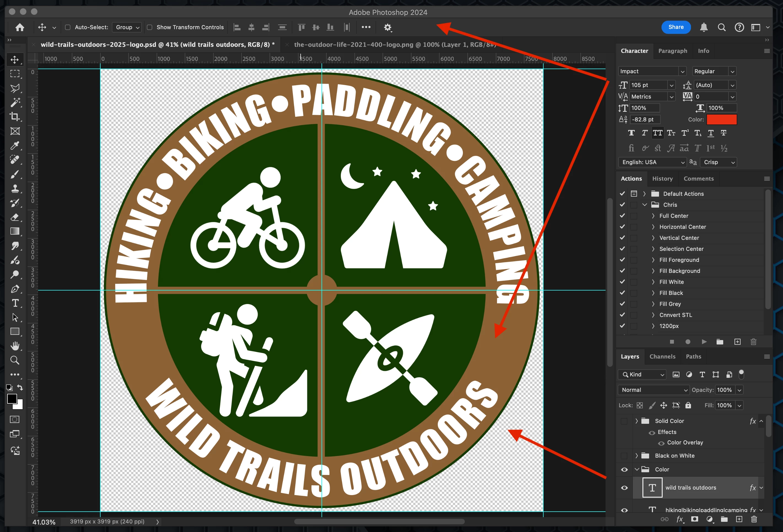
Task: Hide the wild trails outdoors layer
Action: tap(624, 488)
